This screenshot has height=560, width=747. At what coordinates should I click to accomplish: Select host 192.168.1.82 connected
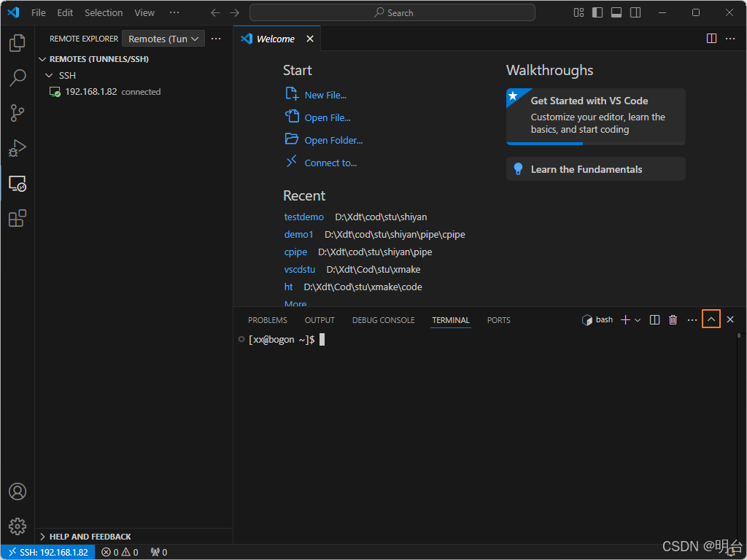105,91
